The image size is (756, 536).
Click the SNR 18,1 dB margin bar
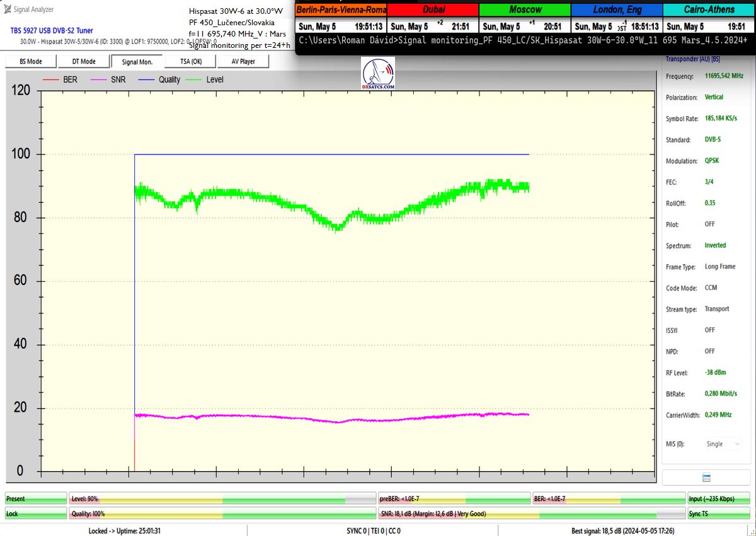coord(531,514)
